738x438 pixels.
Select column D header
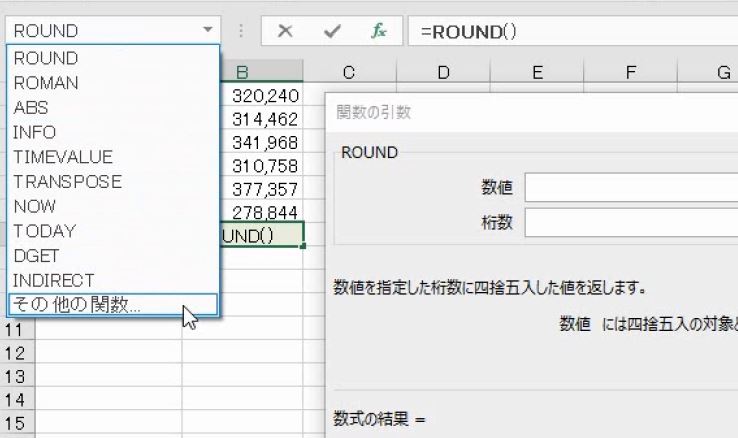(x=443, y=72)
